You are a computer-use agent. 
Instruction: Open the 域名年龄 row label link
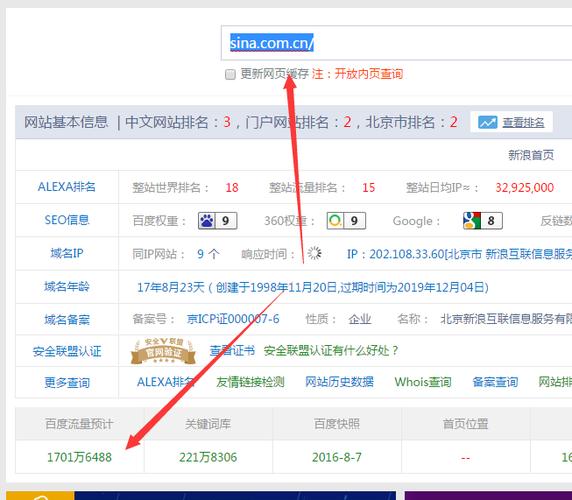coord(67,287)
